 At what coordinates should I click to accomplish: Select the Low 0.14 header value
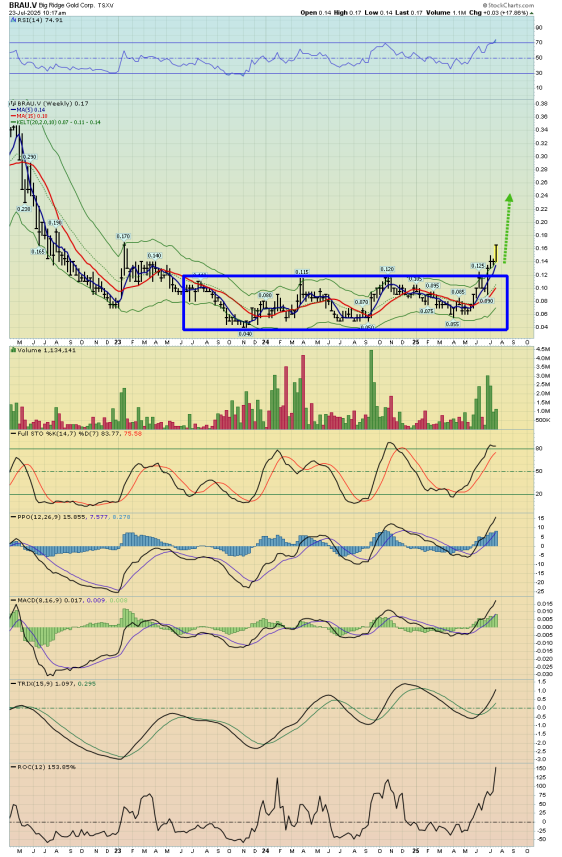[x=378, y=12]
